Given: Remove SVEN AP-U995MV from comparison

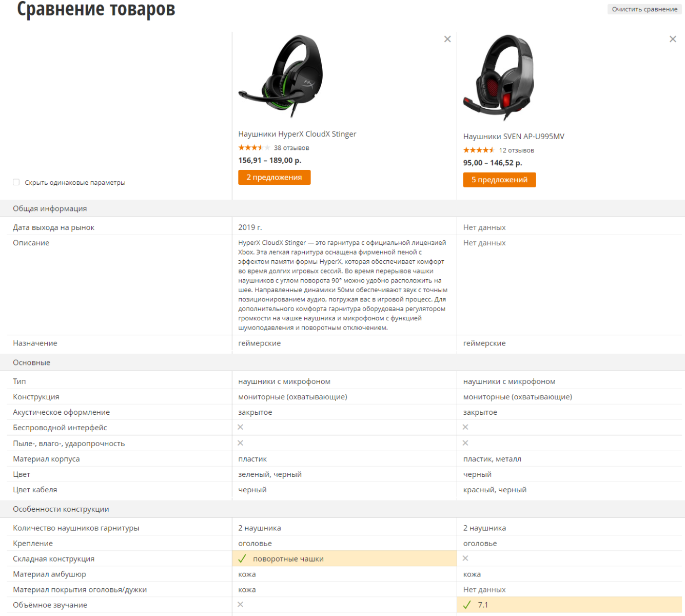Looking at the screenshot, I should 673,39.
